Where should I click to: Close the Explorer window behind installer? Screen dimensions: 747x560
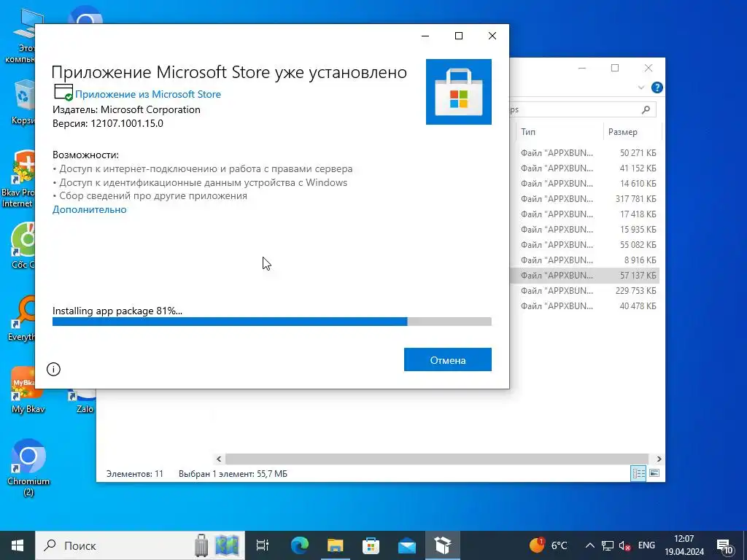(649, 68)
